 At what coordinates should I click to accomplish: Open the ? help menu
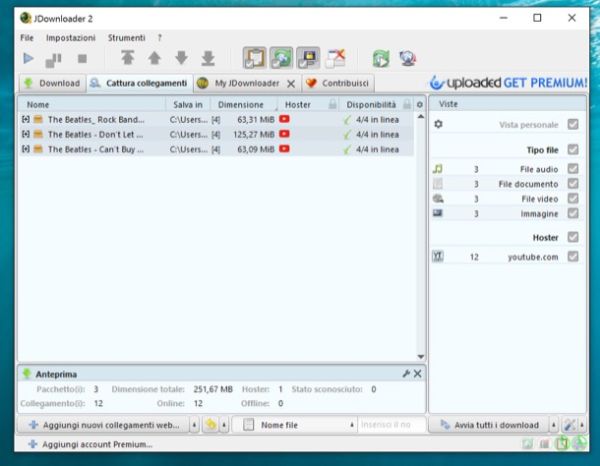160,38
